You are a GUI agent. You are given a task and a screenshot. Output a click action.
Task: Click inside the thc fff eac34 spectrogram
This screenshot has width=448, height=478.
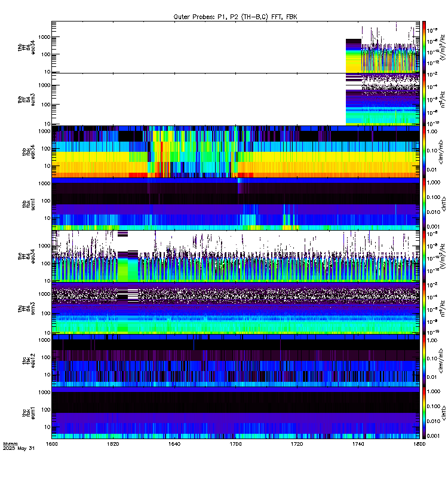click(x=235, y=256)
